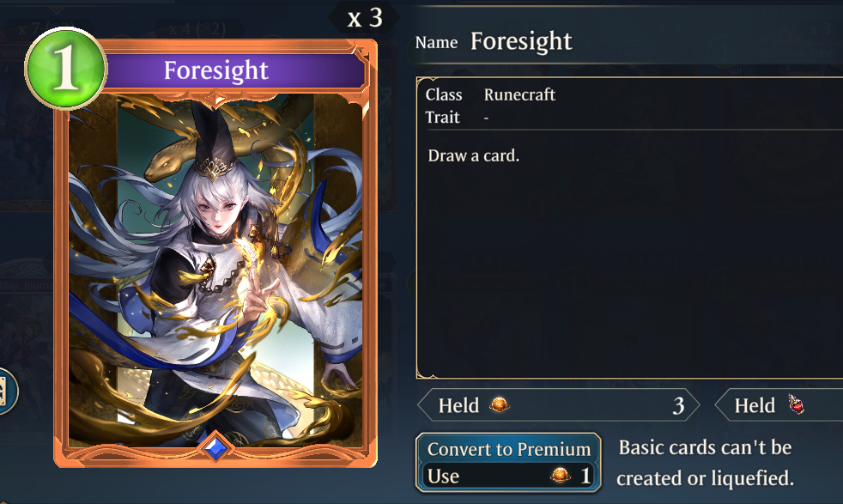Click the Basic cards can't be created notice
843x504 pixels.
705,463
